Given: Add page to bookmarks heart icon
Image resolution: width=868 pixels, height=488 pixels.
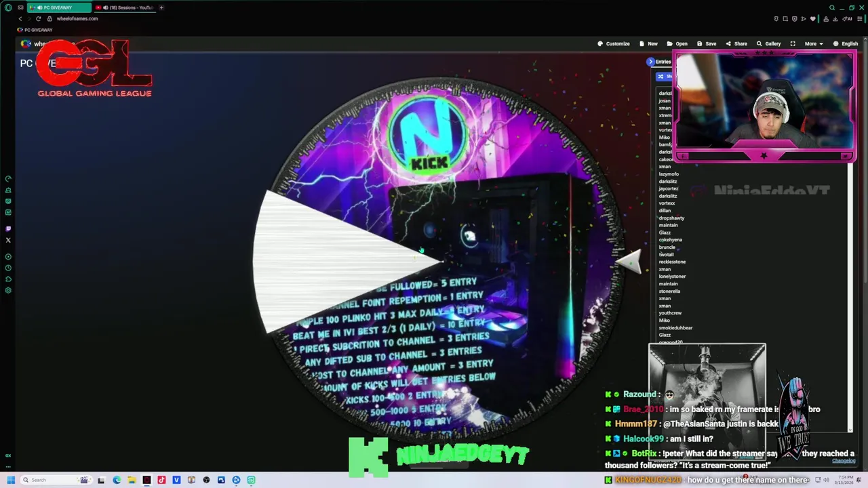Looking at the screenshot, I should [813, 18].
